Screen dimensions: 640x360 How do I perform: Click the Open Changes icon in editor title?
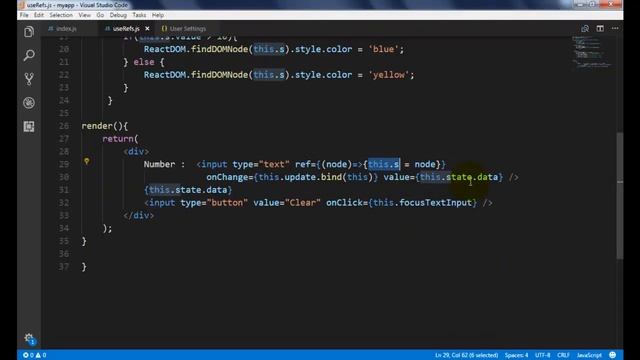point(585,29)
